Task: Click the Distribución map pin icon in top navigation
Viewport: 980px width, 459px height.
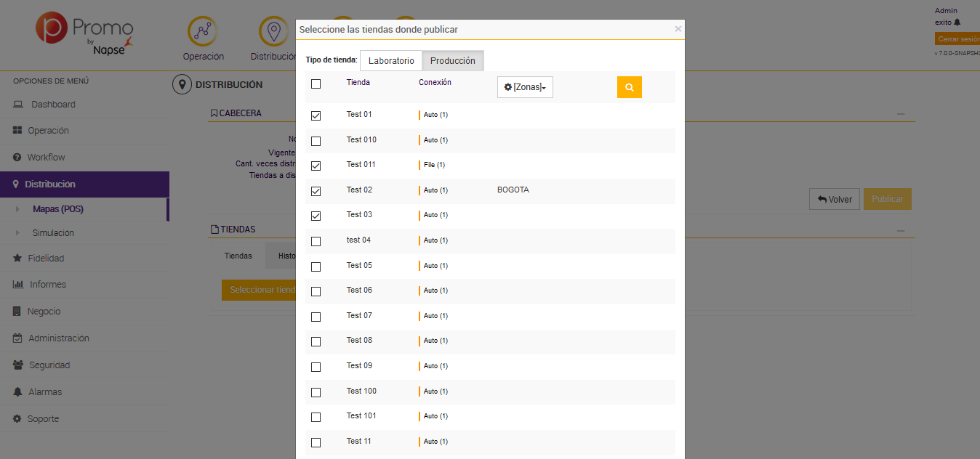Action: pyautogui.click(x=274, y=31)
